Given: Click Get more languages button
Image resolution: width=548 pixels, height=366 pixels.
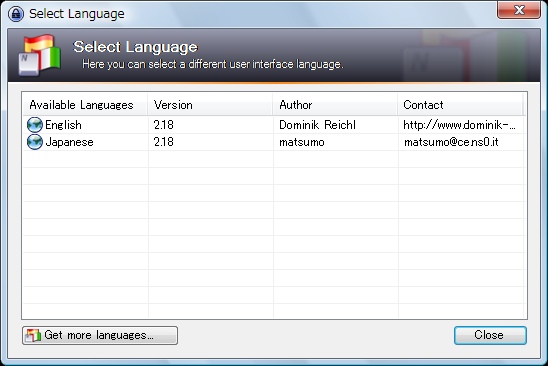Looking at the screenshot, I should [100, 336].
